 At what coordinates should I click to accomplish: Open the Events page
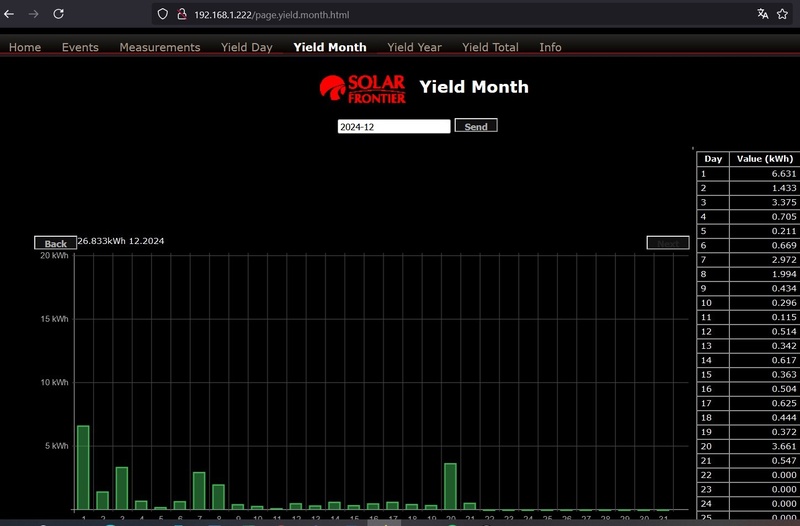pyautogui.click(x=80, y=47)
